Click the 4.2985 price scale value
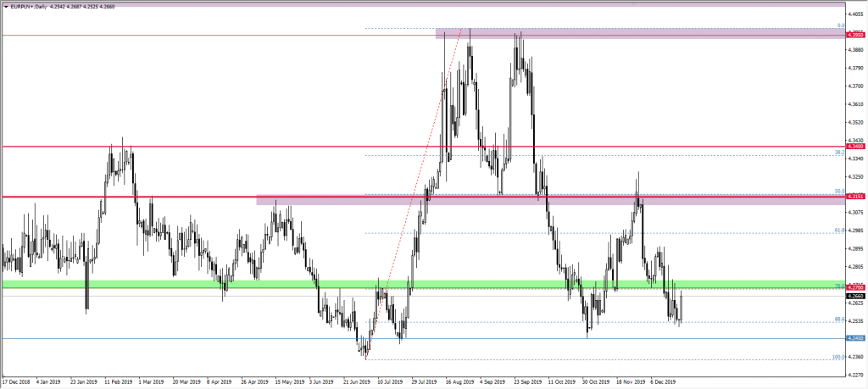Viewport: 868px width, 389px height. point(856,231)
